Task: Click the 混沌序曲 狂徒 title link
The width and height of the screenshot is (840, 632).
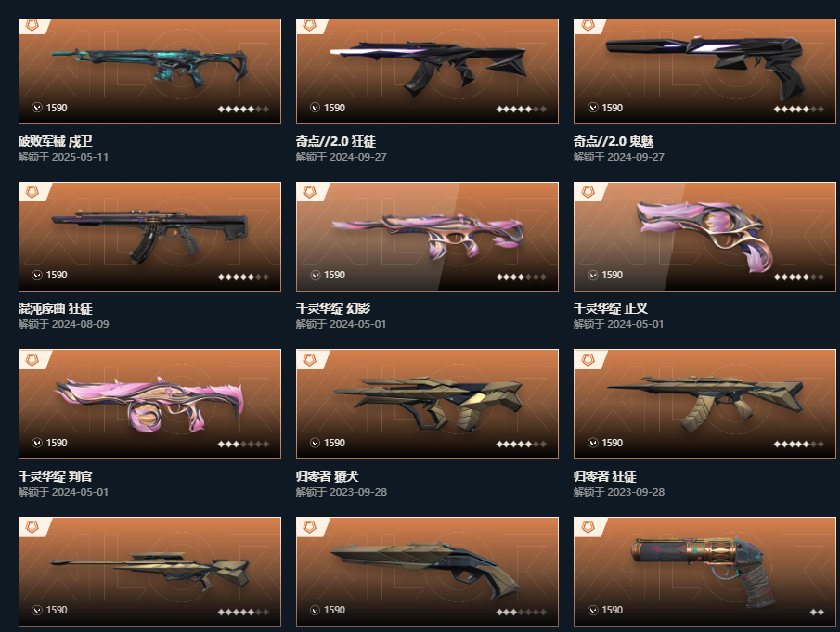Action: tap(55, 308)
